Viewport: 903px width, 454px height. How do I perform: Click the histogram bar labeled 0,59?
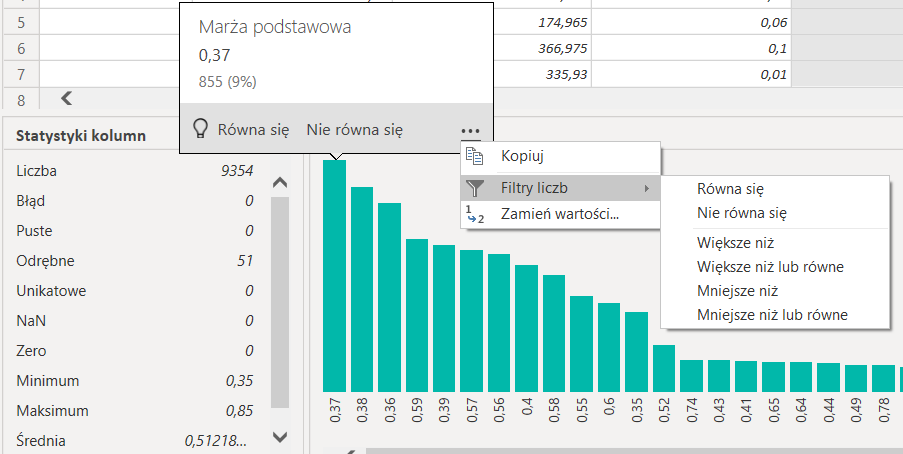[417, 315]
